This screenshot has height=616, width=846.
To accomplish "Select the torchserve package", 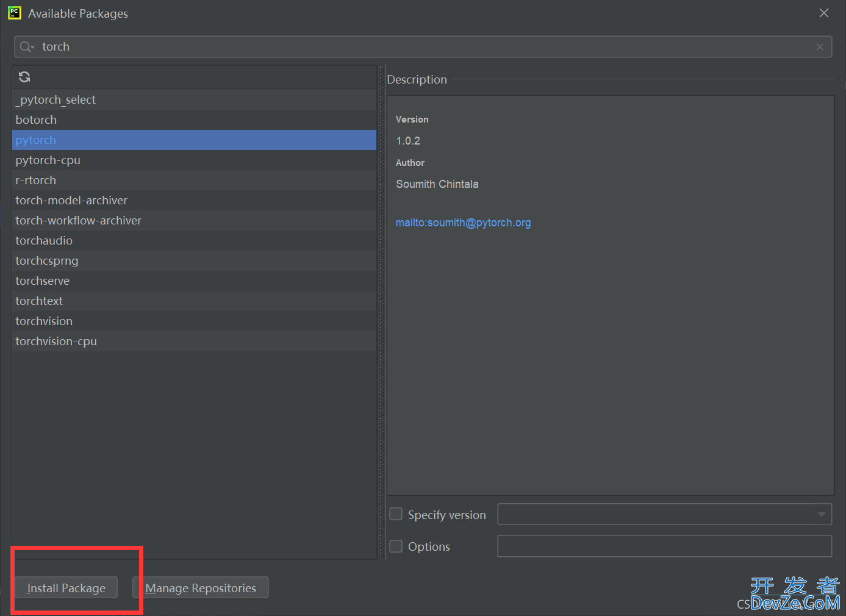I will click(194, 281).
